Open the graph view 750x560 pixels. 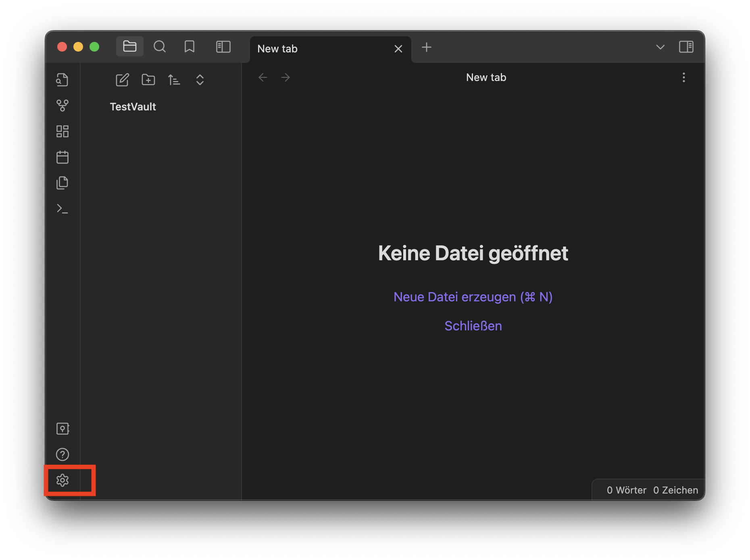tap(62, 106)
